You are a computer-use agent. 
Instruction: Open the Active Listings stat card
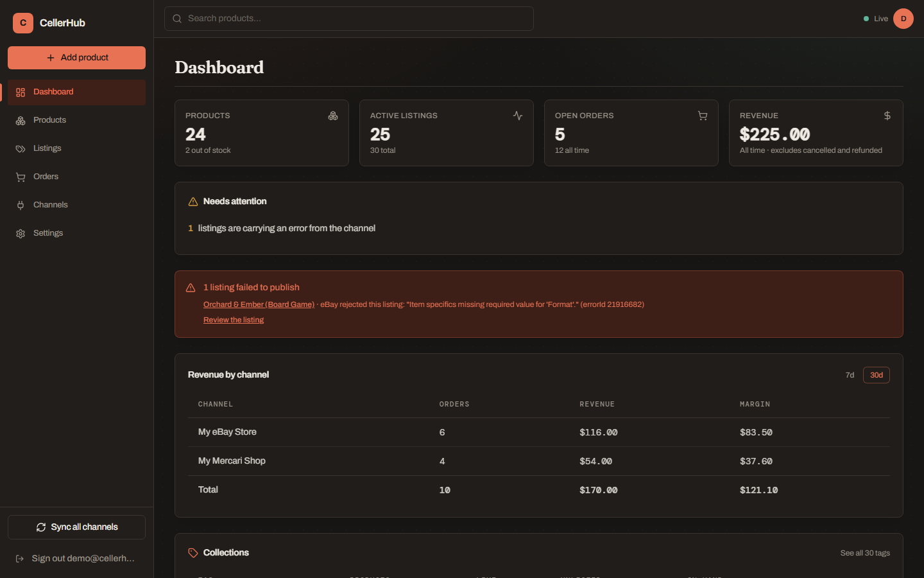447,133
